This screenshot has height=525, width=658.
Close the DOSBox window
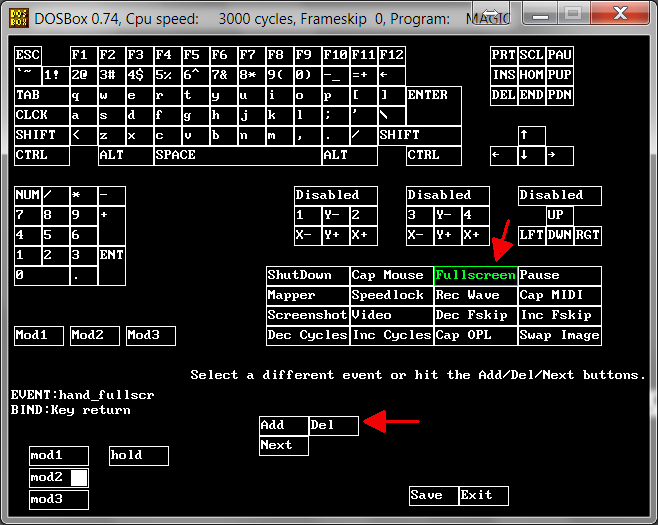pyautogui.click(x=620, y=13)
